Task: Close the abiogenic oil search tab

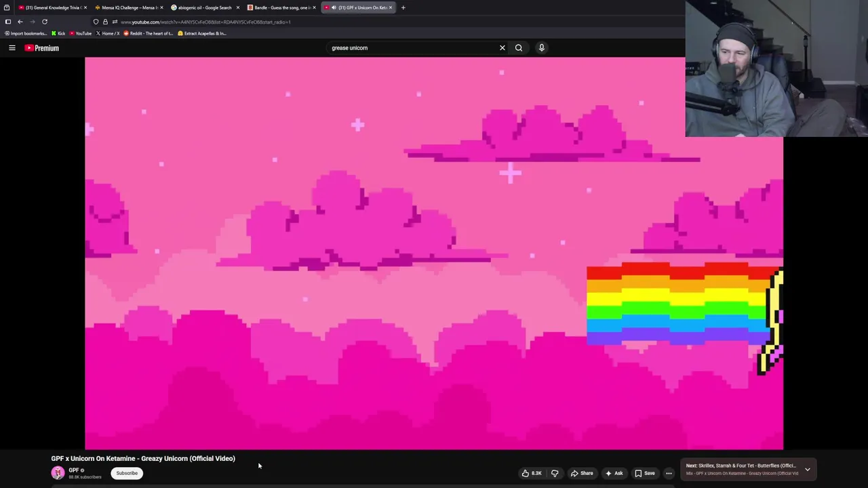Action: point(237,7)
